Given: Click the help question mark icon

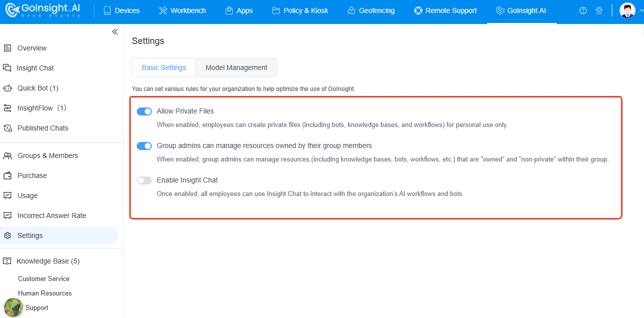Looking at the screenshot, I should (583, 10).
